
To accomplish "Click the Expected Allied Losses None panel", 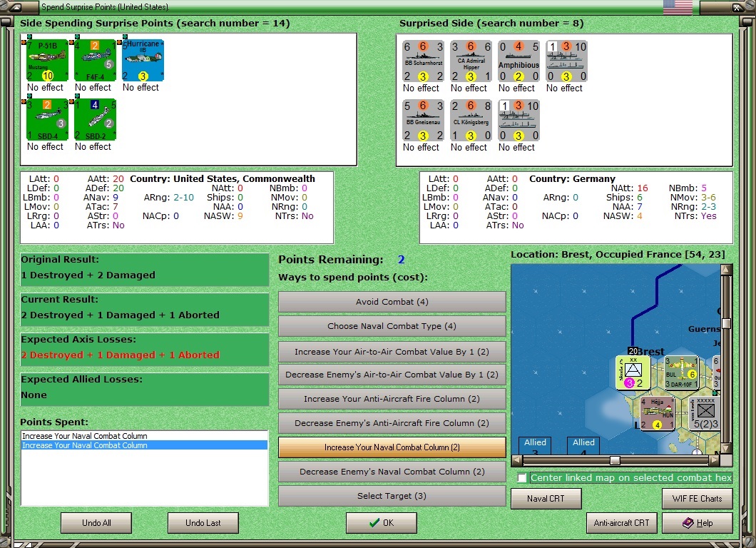I will (144, 390).
